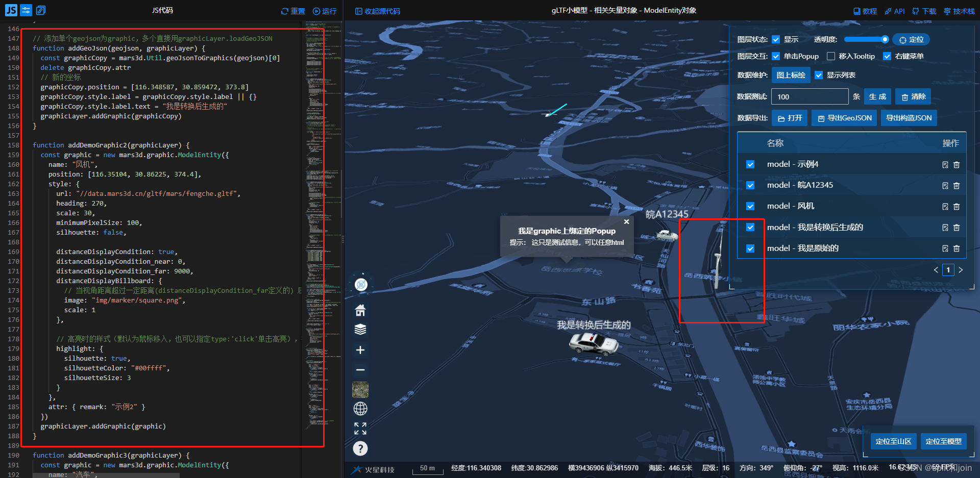Uncheck the model - 皖A12345 row checkbox
The image size is (980, 478).
pos(750,185)
